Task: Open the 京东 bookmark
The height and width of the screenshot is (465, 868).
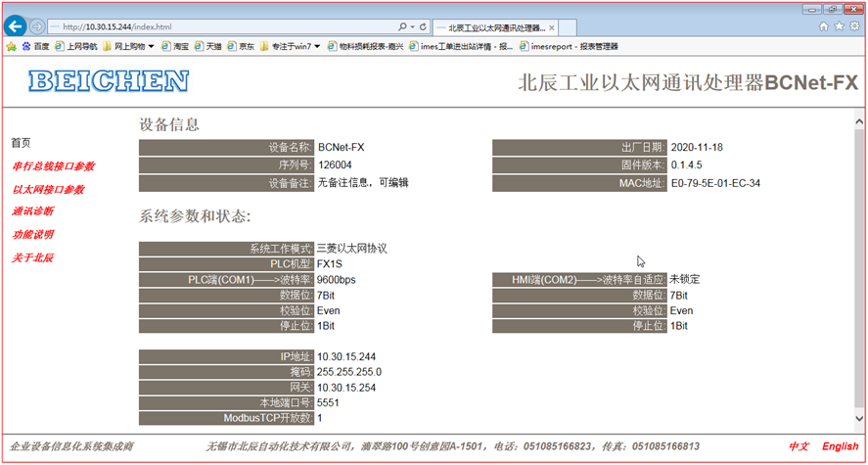Action: (241, 47)
